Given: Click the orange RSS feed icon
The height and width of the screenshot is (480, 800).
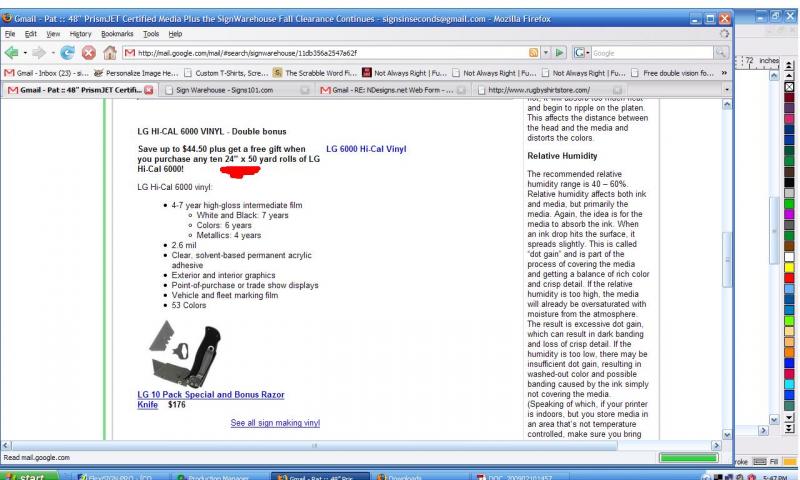Looking at the screenshot, I should point(533,53).
